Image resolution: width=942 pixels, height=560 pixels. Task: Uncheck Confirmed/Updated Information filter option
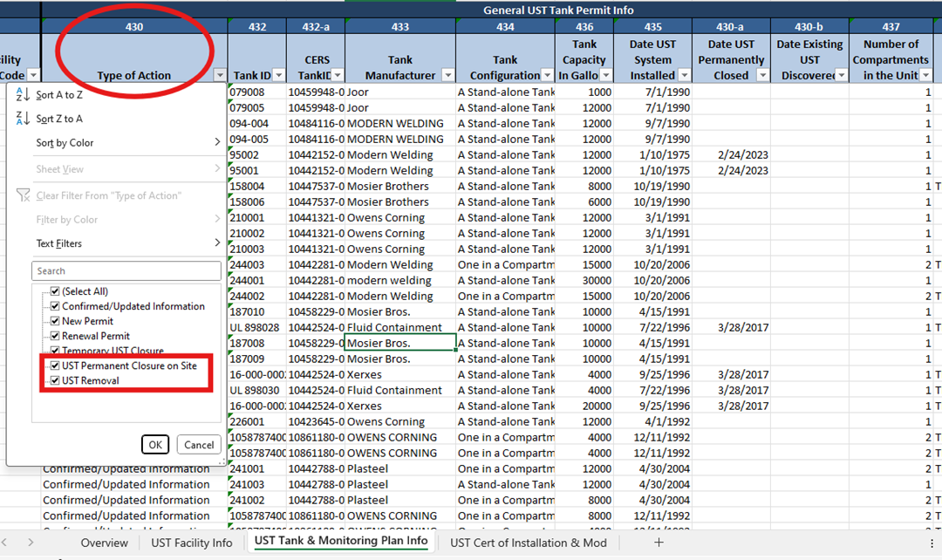(x=55, y=306)
